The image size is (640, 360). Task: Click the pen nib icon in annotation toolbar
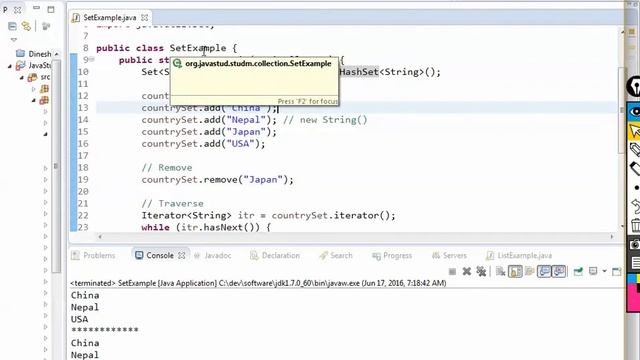pyautogui.click(x=634, y=86)
